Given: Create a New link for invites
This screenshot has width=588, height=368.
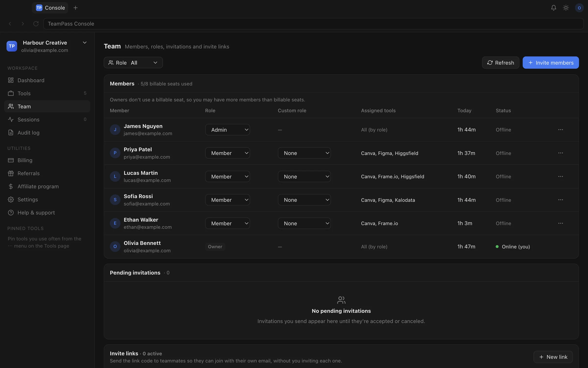Looking at the screenshot, I should [x=553, y=357].
